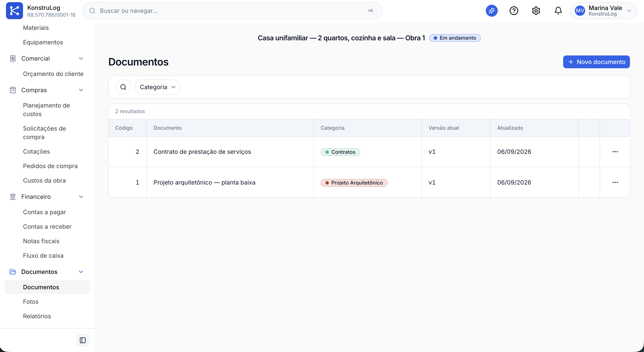
Task: Open Pedidos de compra
Action: 50,166
